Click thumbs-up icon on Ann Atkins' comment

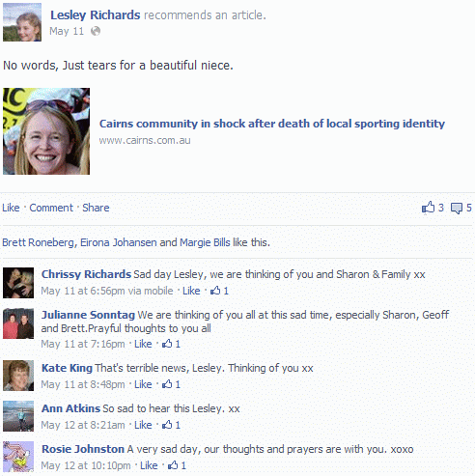click(167, 425)
